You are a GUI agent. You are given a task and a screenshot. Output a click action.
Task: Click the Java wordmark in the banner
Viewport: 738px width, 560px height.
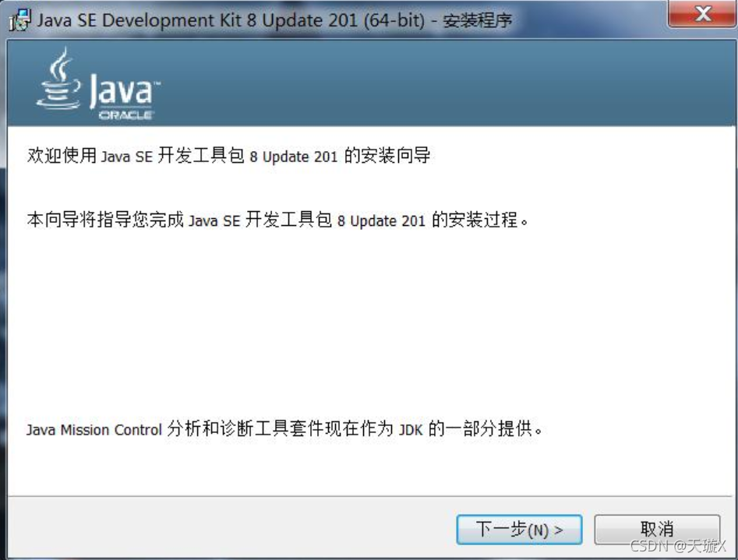pos(123,90)
